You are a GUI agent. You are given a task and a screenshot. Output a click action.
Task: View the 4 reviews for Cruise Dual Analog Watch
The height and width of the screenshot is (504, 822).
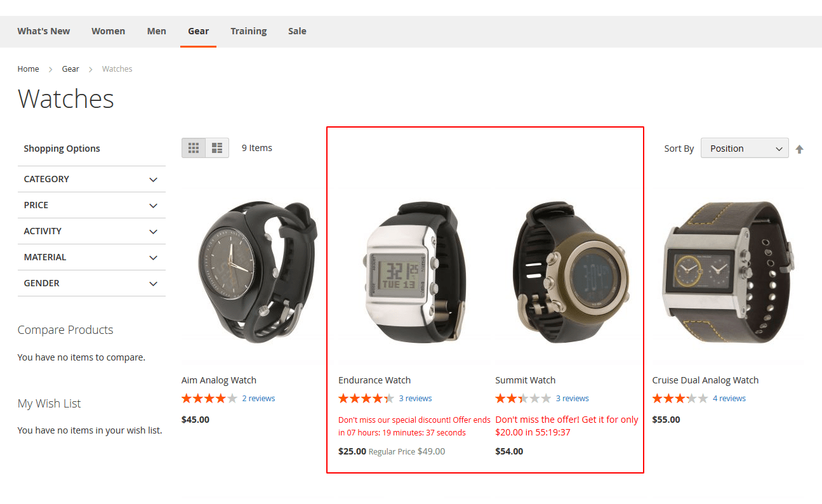click(729, 398)
